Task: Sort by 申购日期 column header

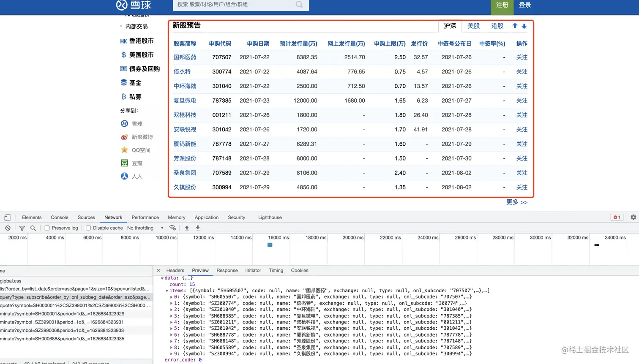Action: [258, 44]
